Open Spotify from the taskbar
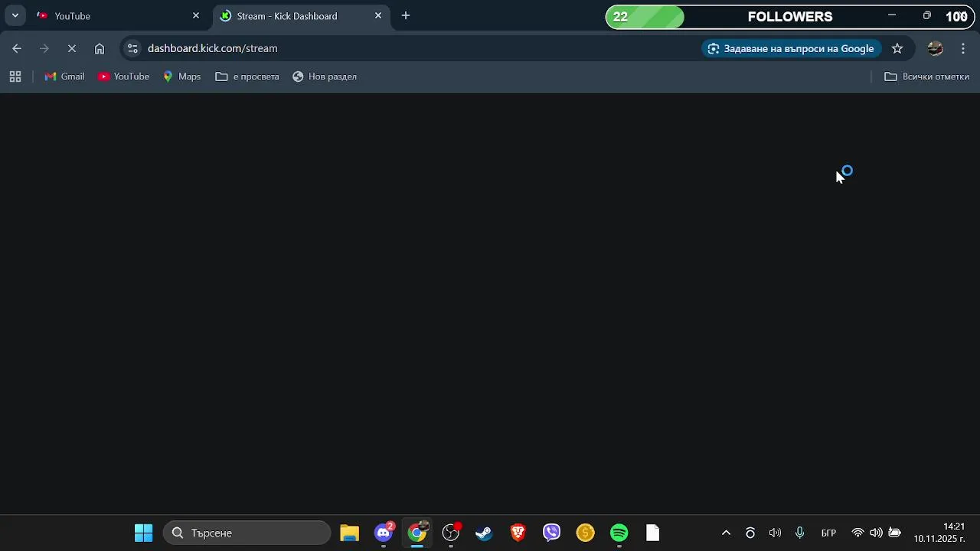The width and height of the screenshot is (980, 551). click(619, 533)
